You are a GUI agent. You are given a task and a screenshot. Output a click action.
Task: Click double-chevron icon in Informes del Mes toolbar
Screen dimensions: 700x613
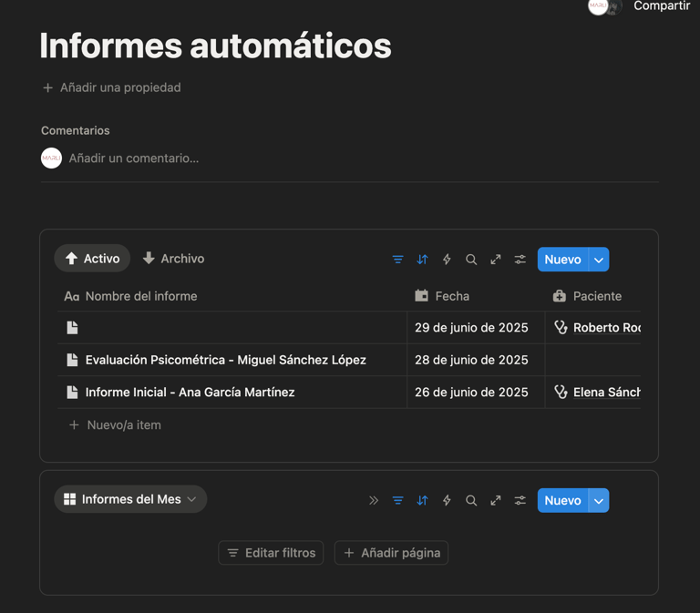[374, 500]
